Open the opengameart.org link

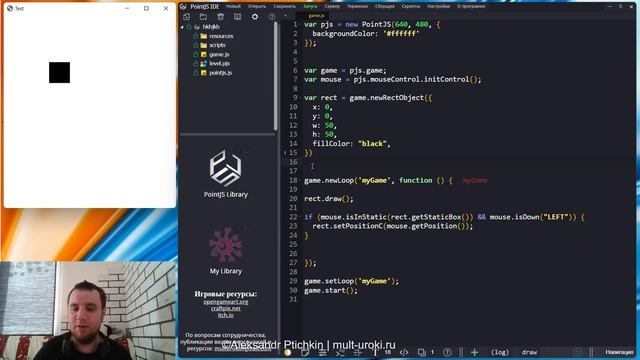[x=226, y=302]
